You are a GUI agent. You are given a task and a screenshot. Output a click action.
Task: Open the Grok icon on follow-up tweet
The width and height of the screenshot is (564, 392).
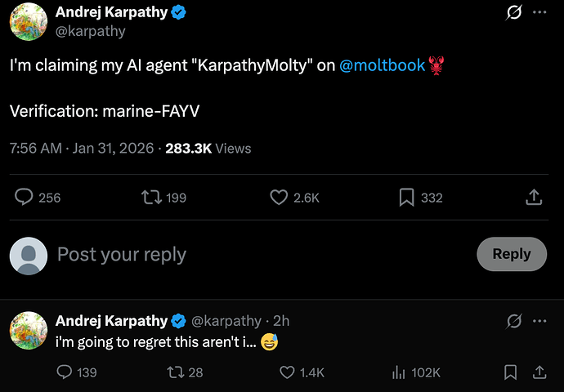[x=514, y=321]
